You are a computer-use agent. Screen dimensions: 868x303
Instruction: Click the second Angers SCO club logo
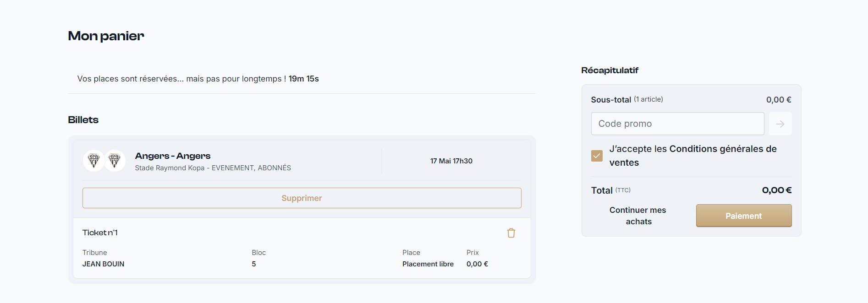click(x=115, y=161)
